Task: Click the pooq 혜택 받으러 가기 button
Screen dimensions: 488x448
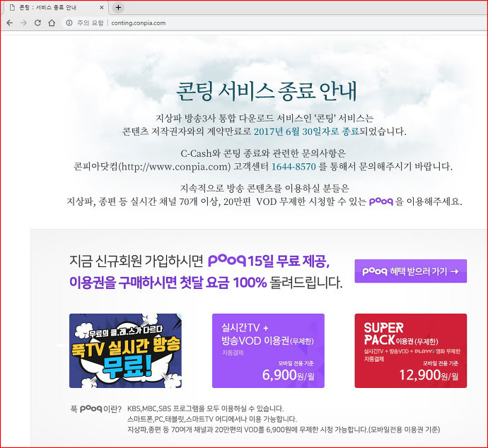Action: [410, 271]
